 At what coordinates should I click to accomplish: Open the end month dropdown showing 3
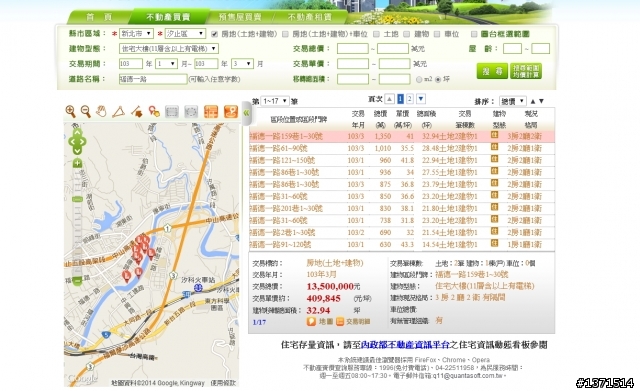[242, 64]
